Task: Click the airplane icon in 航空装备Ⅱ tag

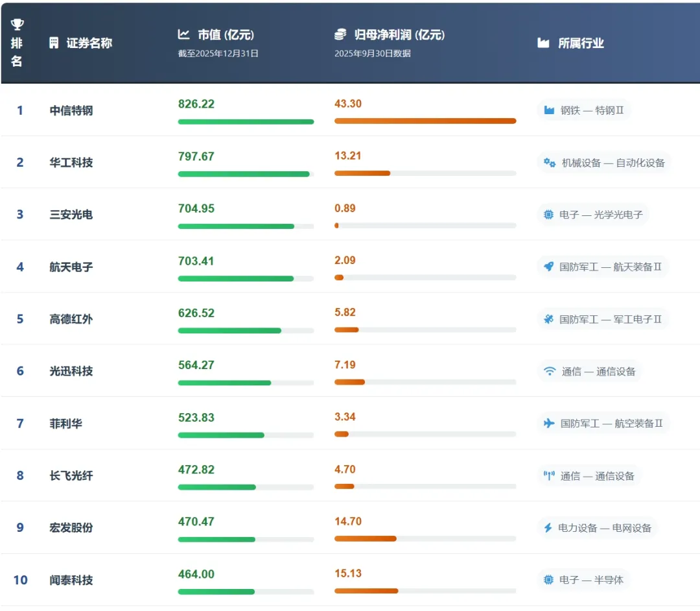Action: point(549,424)
